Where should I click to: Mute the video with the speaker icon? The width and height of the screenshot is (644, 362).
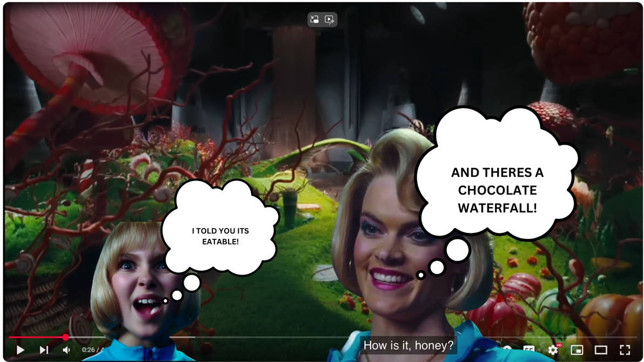(x=66, y=350)
